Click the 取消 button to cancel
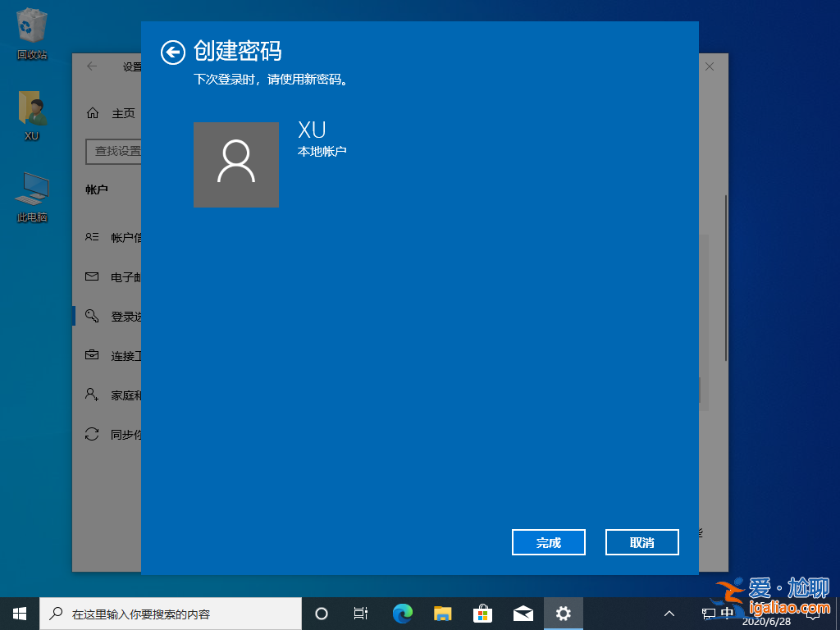 point(641,542)
